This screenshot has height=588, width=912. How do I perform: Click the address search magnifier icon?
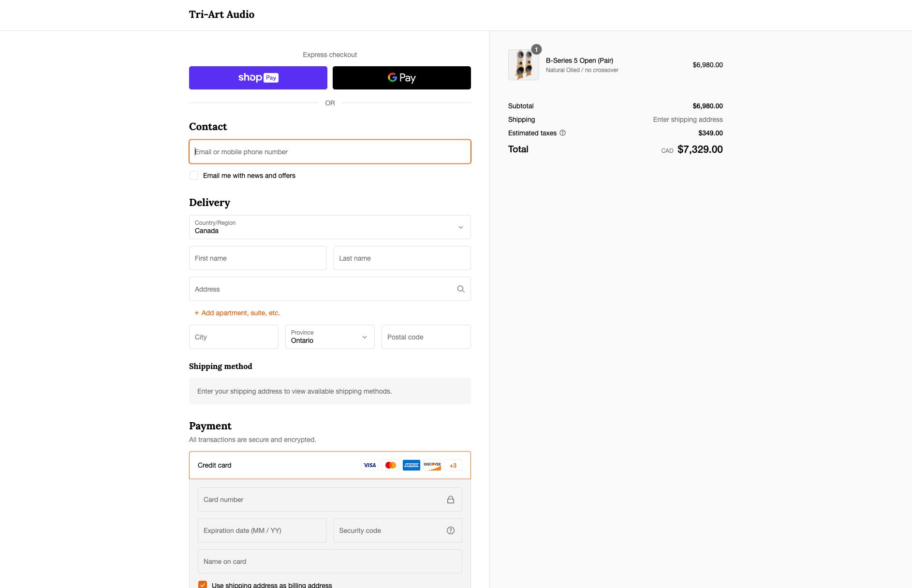click(461, 289)
